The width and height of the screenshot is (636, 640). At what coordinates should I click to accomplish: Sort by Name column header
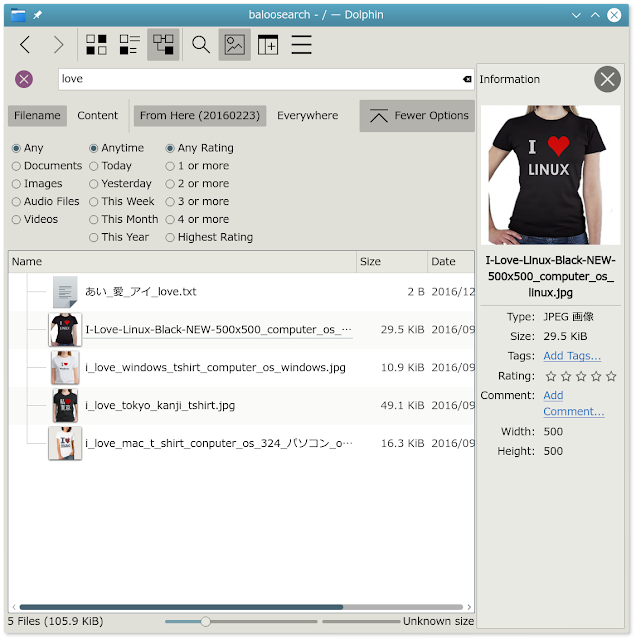182,262
